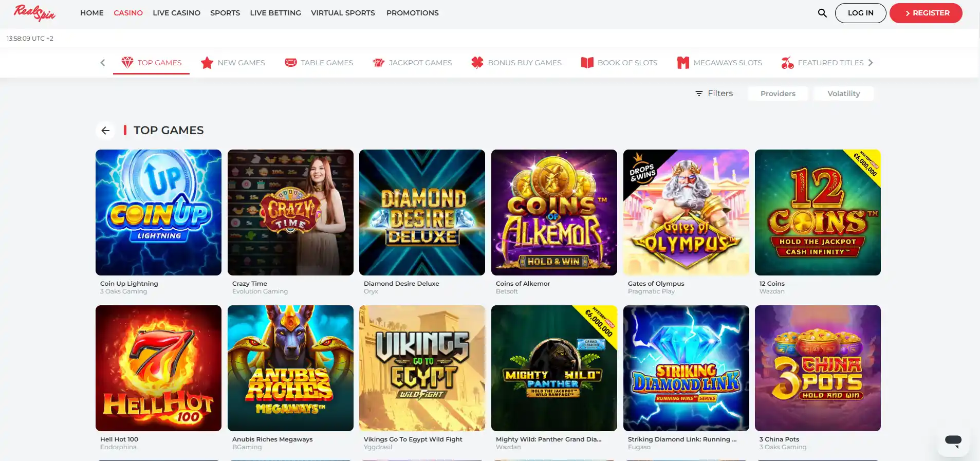The image size is (980, 461).
Task: Click the Filters label
Action: tap(720, 94)
